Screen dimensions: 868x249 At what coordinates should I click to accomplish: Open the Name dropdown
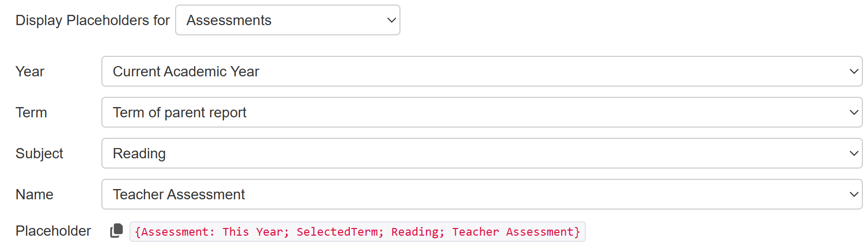pos(481,194)
